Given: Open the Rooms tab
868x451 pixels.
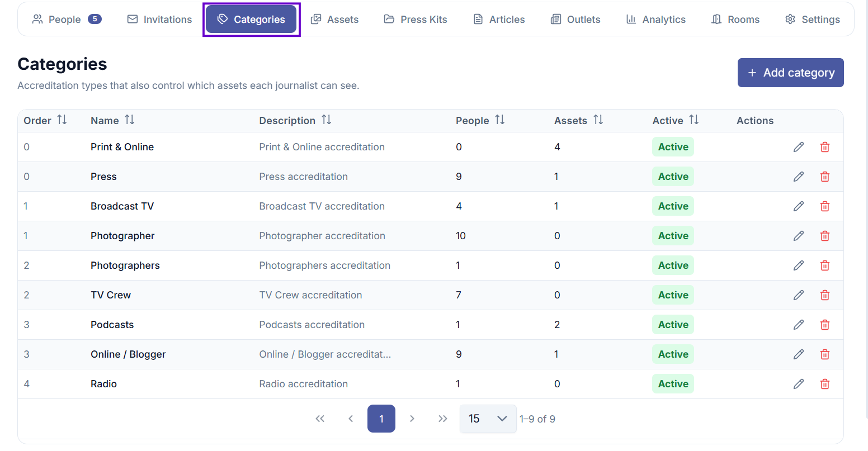Looking at the screenshot, I should click(735, 20).
